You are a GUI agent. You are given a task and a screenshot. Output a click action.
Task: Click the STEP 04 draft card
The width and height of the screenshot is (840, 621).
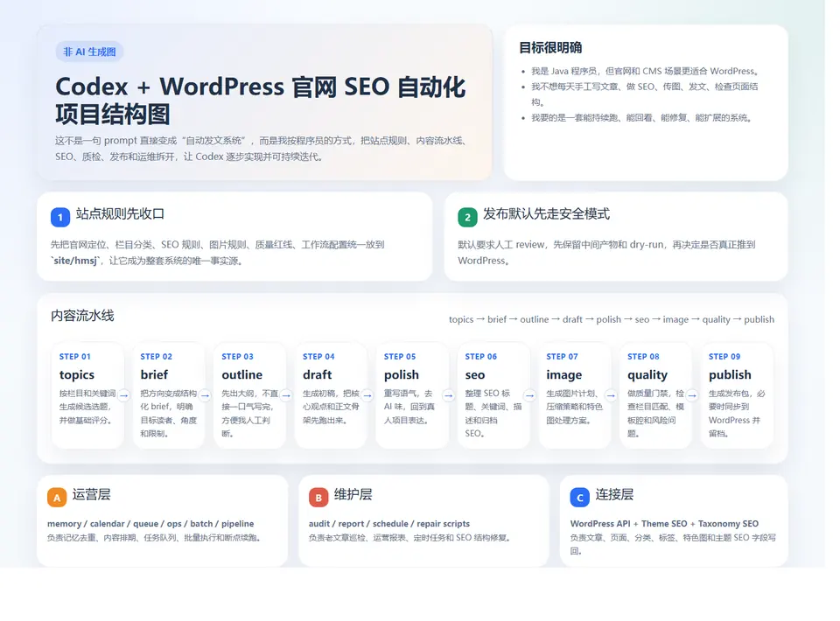coord(331,394)
